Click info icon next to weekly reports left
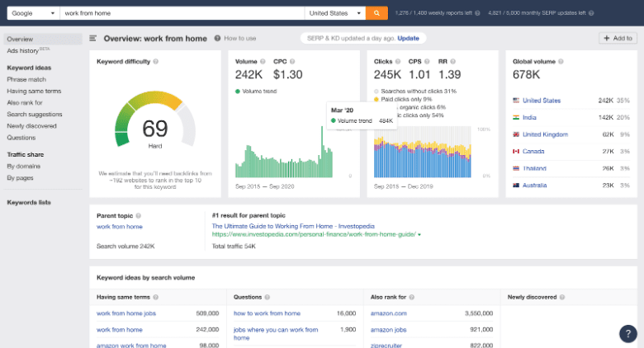This screenshot has height=348, width=644. (477, 13)
